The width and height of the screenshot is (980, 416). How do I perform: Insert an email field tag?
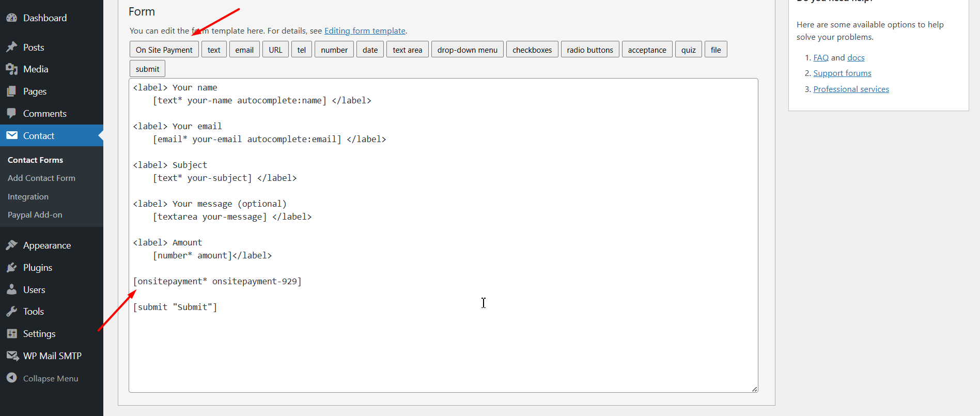[244, 50]
